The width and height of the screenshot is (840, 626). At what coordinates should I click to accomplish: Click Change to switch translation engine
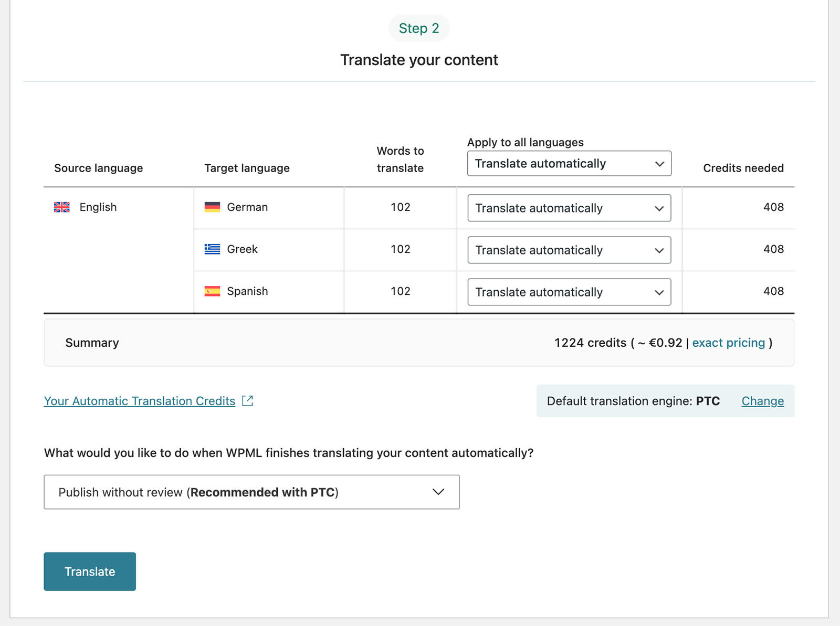click(x=762, y=401)
